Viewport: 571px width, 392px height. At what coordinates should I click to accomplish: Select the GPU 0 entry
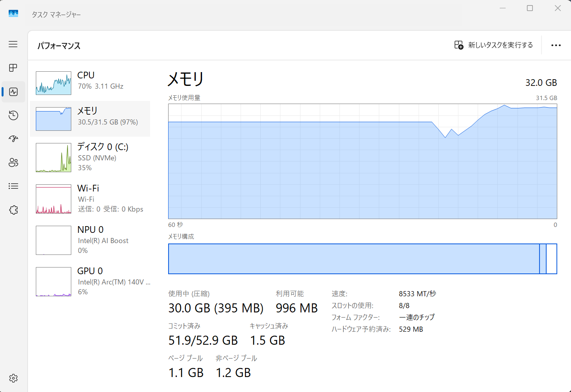coord(90,281)
